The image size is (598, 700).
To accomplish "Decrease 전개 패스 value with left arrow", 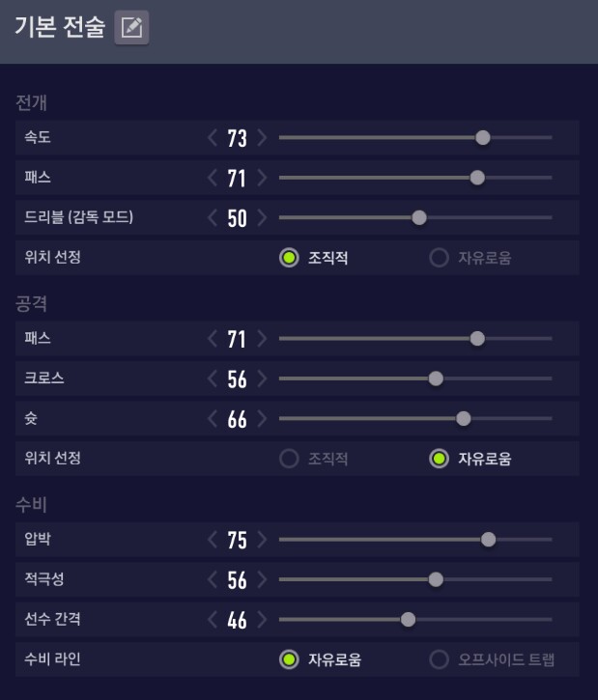I will (213, 178).
